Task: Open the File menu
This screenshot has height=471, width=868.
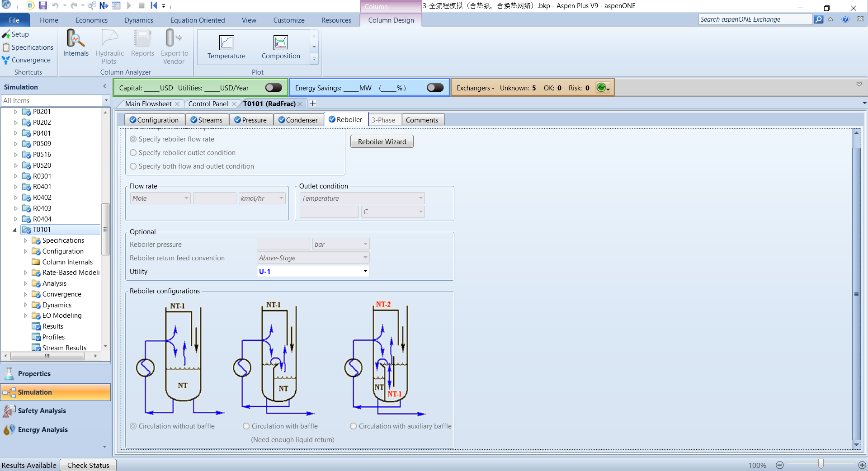Action: coord(14,20)
